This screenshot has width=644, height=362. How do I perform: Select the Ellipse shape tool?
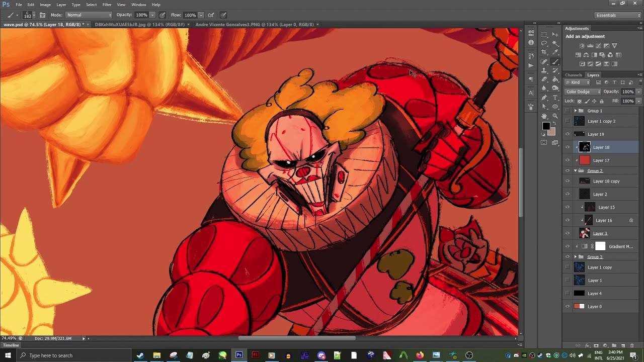(x=555, y=107)
